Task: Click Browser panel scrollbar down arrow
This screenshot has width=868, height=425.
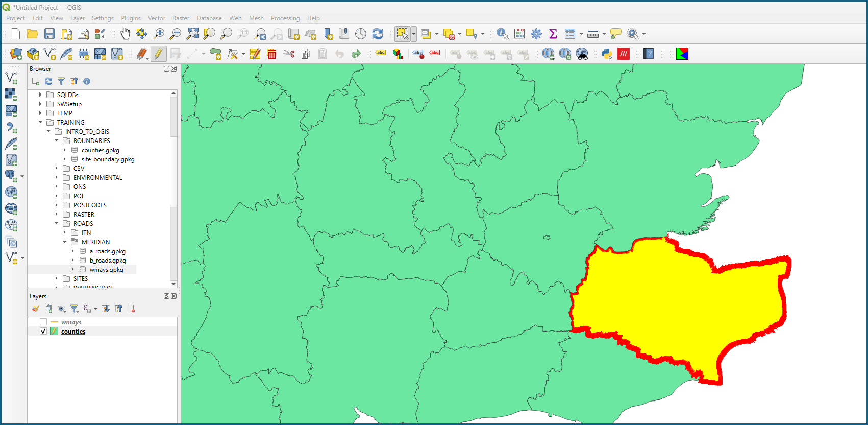Action: (x=173, y=284)
